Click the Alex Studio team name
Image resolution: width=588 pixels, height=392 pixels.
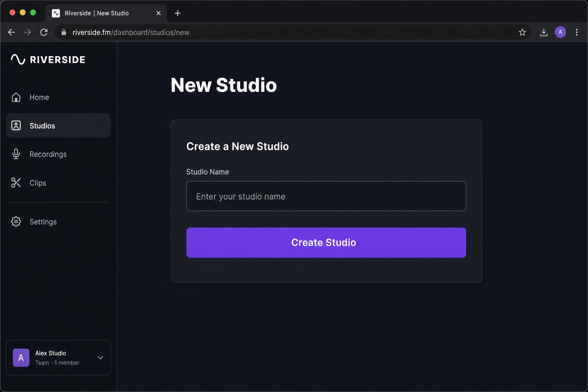click(51, 353)
